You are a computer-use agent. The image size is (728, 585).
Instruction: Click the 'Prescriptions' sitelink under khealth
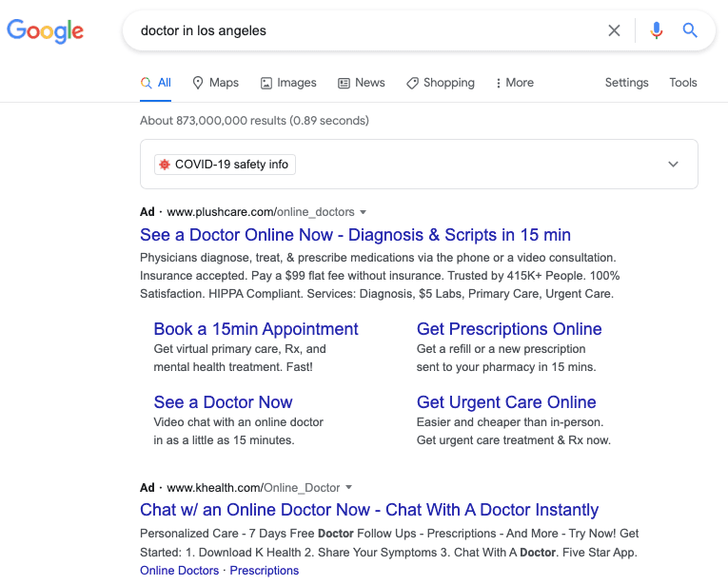click(264, 571)
